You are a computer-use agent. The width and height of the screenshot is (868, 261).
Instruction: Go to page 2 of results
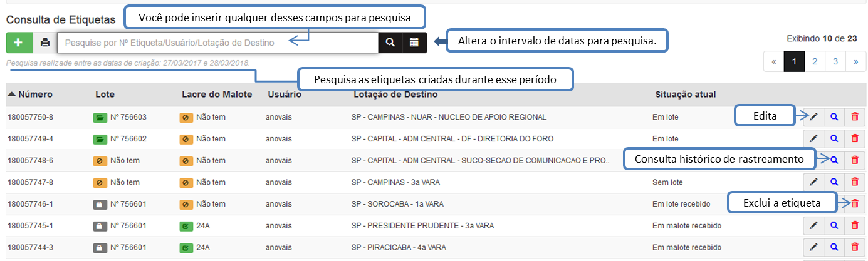[x=815, y=62]
